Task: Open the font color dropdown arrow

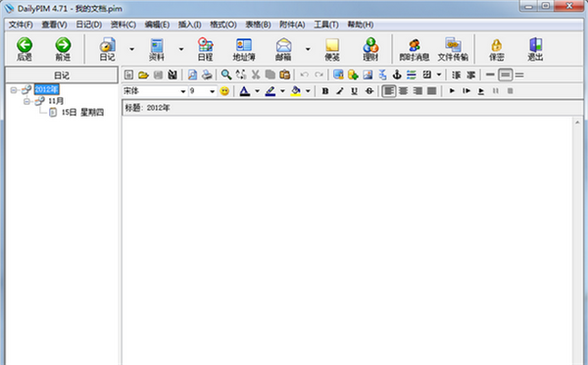Action: (257, 91)
